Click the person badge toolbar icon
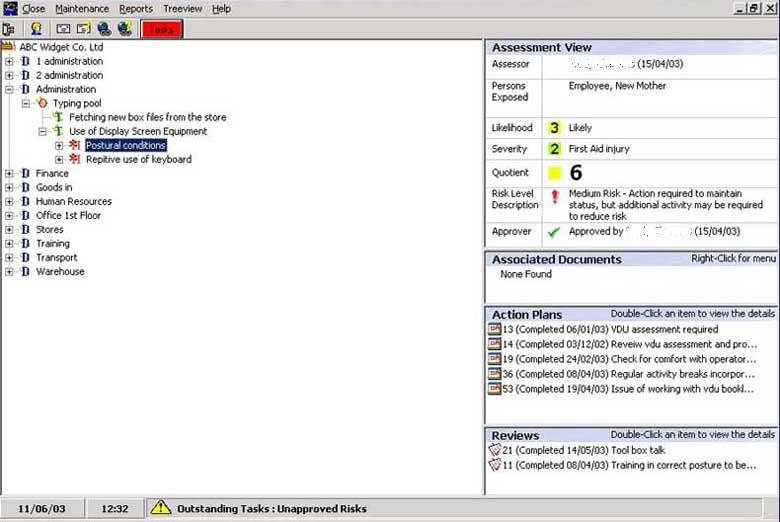Screen dimensions: 780x522 click(x=37, y=29)
